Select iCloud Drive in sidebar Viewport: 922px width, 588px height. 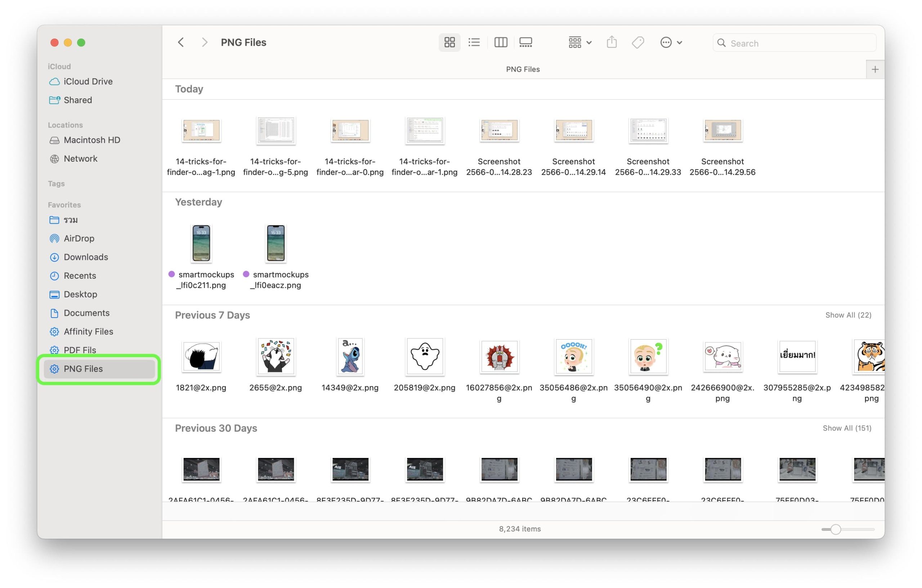(88, 81)
